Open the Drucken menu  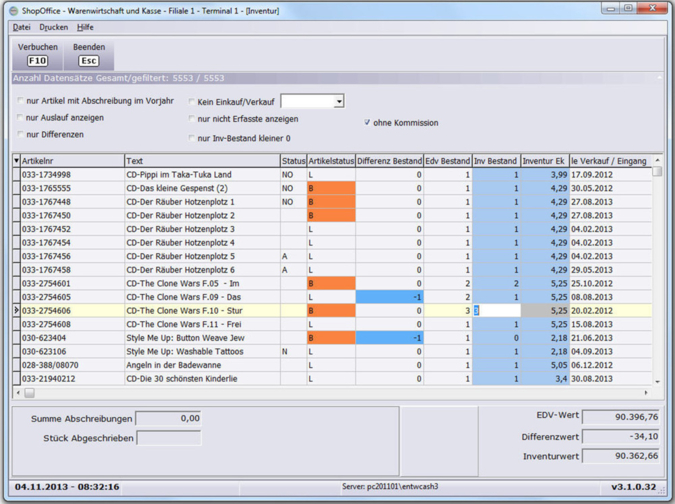tap(54, 27)
